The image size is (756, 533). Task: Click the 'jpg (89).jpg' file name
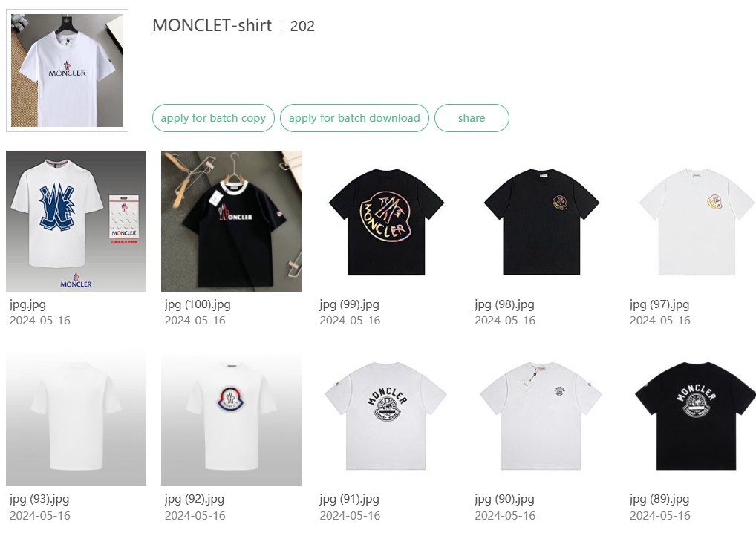(x=659, y=500)
